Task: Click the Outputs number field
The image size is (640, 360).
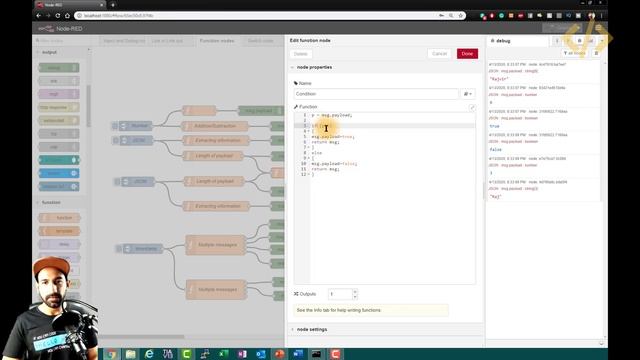Action: [x=340, y=294]
